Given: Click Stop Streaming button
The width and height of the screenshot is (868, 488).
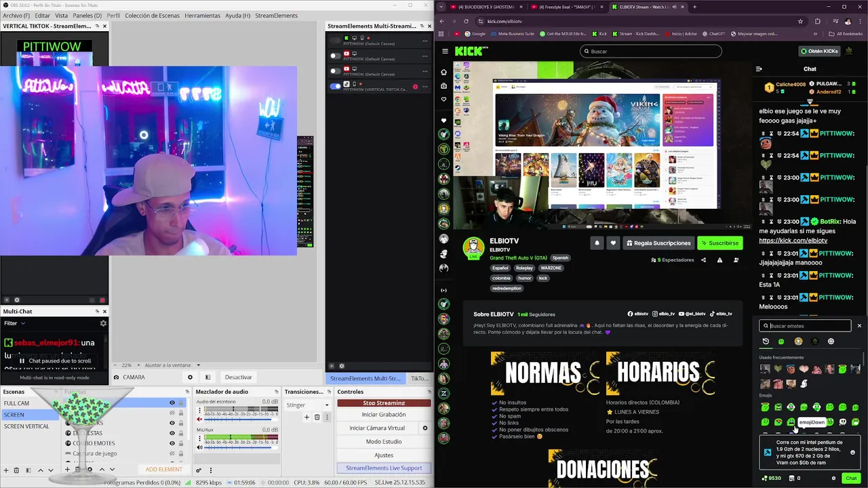Looking at the screenshot, I should pos(384,403).
